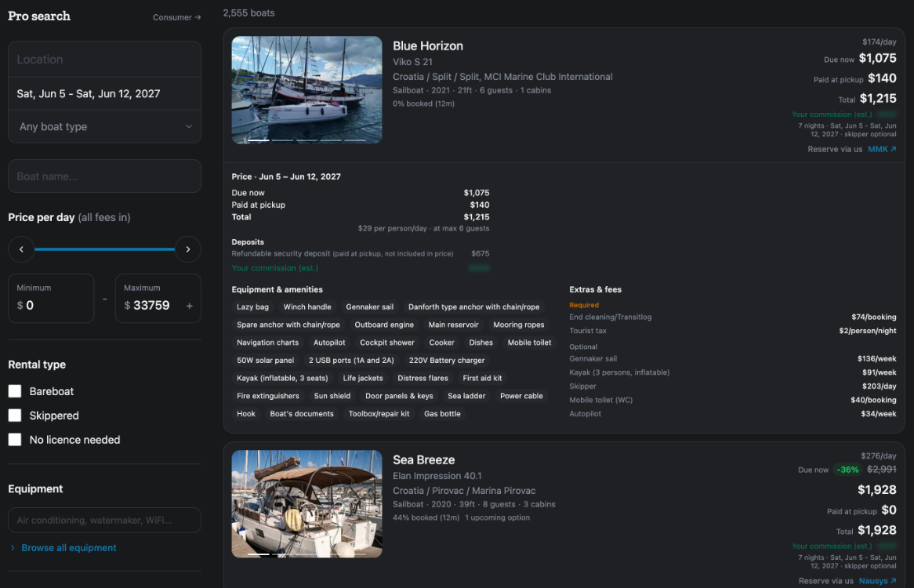Click the right arrow price slider handle
The image size is (914, 588).
(187, 249)
